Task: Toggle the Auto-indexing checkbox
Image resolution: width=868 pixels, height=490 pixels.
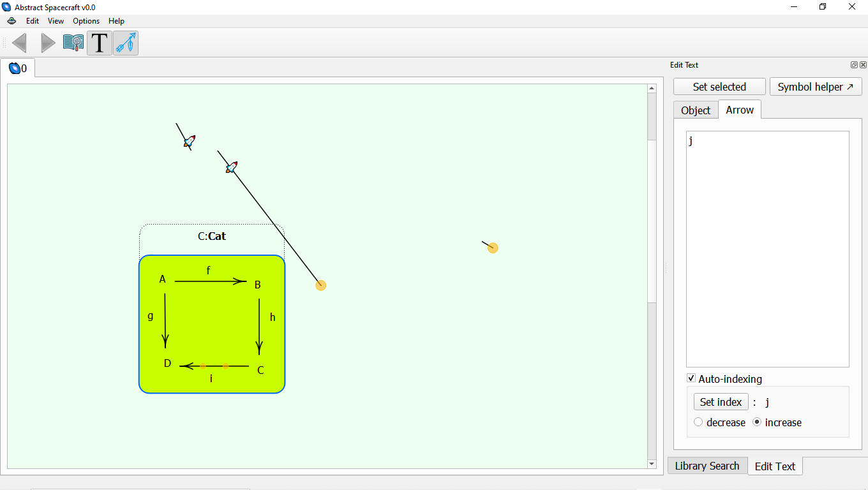Action: [691, 378]
